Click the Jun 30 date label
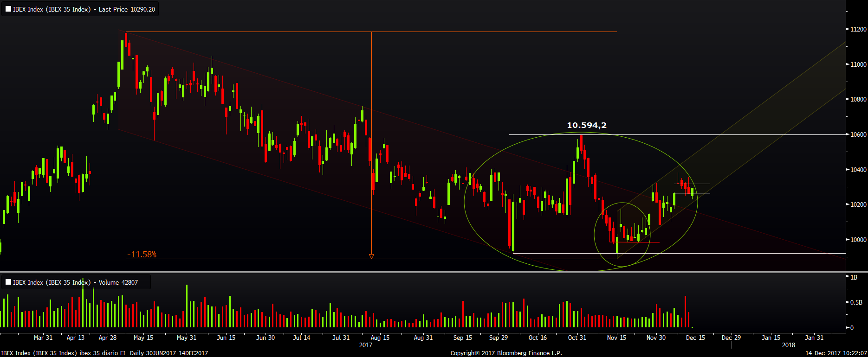The height and width of the screenshot is (357, 868). (x=266, y=338)
